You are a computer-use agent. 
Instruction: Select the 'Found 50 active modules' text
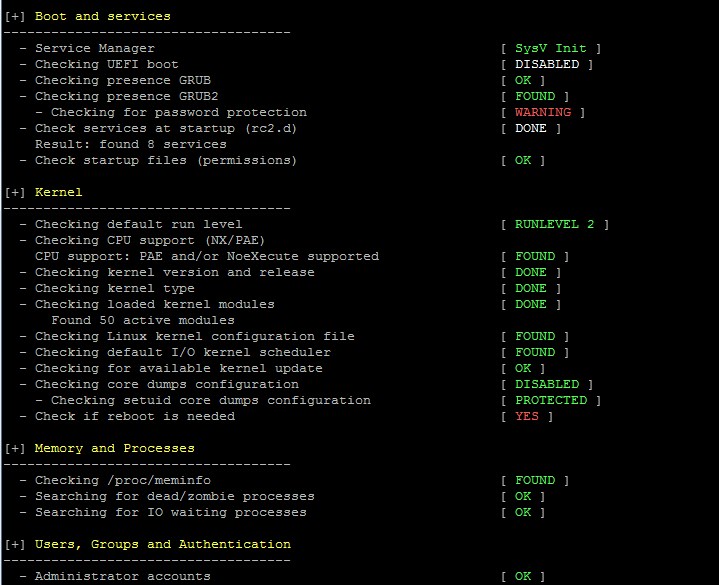(x=143, y=320)
